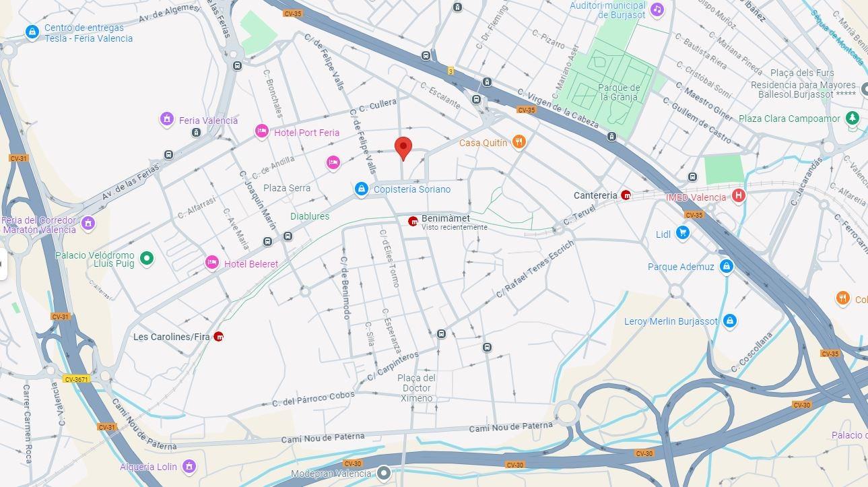
Task: Click the red location pin marker
Action: 403,148
